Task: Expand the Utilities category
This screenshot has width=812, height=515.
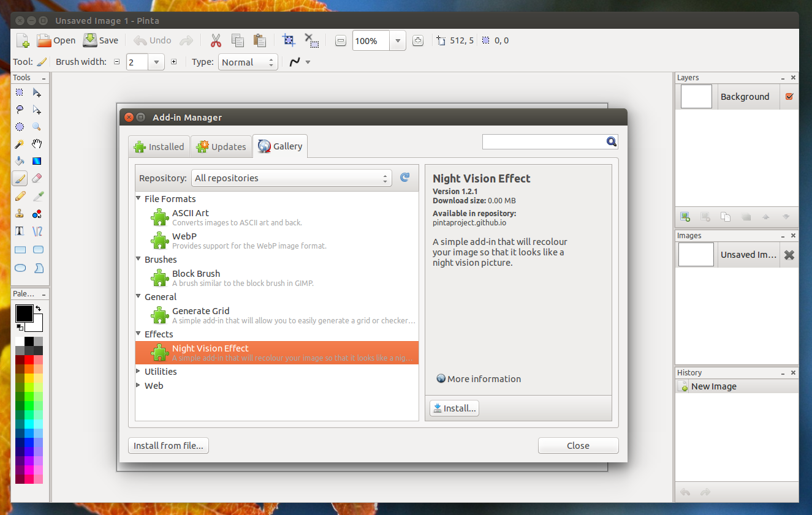Action: (x=138, y=371)
